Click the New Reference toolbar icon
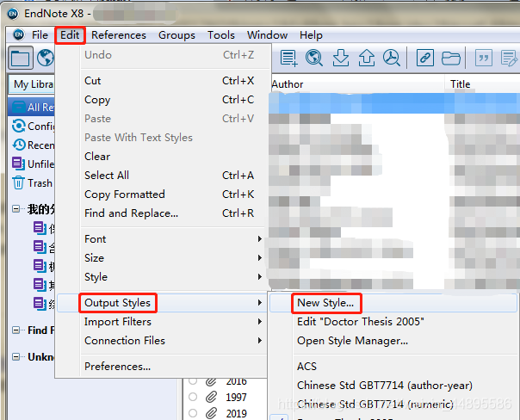The height and width of the screenshot is (420, 520). click(288, 58)
